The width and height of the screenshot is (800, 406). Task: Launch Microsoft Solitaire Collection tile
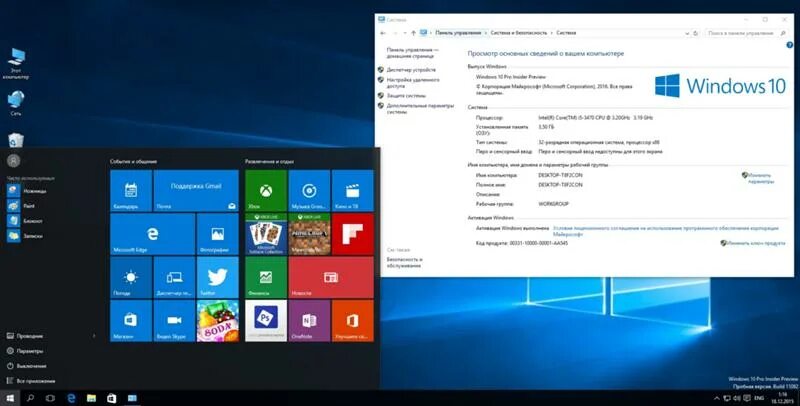tap(266, 234)
